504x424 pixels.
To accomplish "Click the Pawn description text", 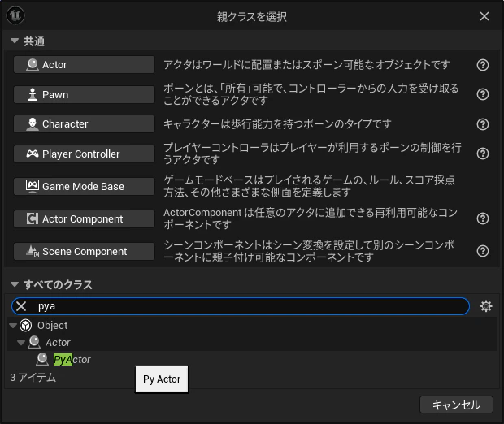I will [x=311, y=94].
